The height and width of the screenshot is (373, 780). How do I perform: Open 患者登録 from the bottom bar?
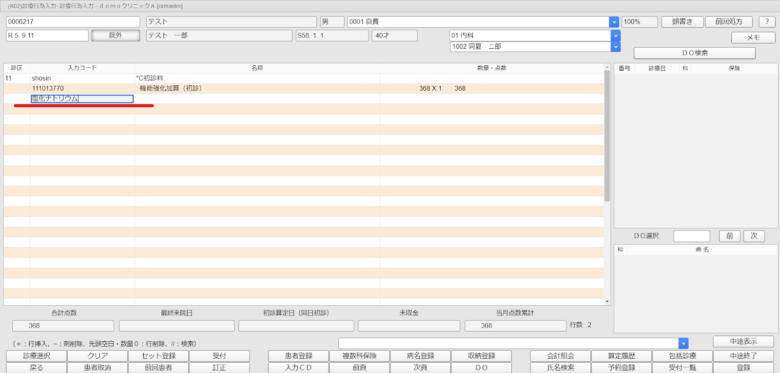tap(298, 356)
